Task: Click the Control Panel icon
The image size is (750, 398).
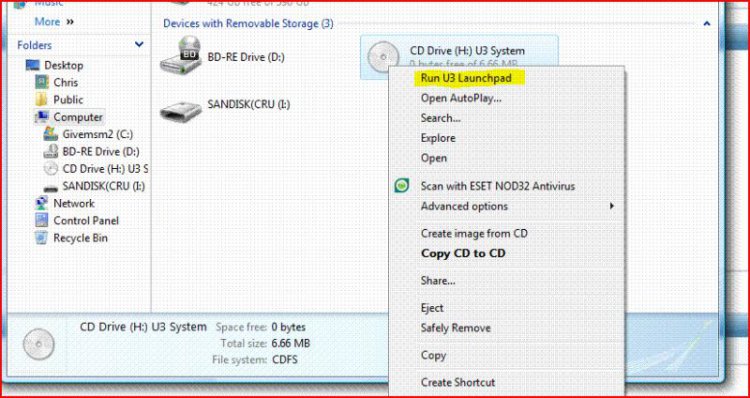Action: coord(42,221)
